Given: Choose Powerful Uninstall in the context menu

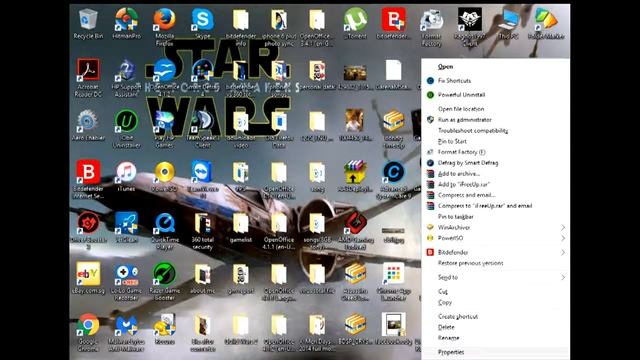Looking at the screenshot, I should pyautogui.click(x=461, y=95).
